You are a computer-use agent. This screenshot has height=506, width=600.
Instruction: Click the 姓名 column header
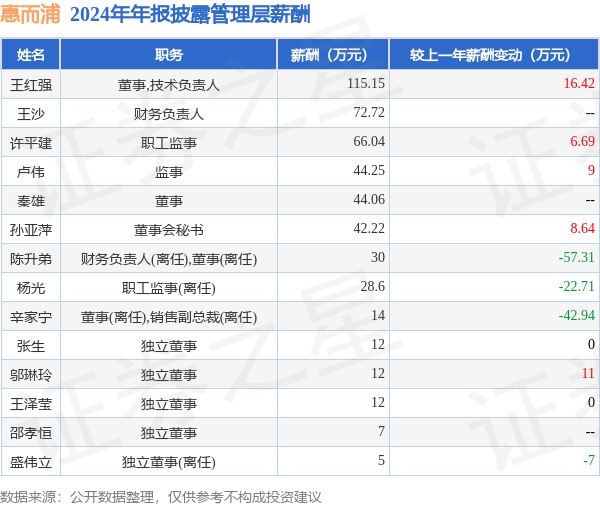tap(31, 55)
